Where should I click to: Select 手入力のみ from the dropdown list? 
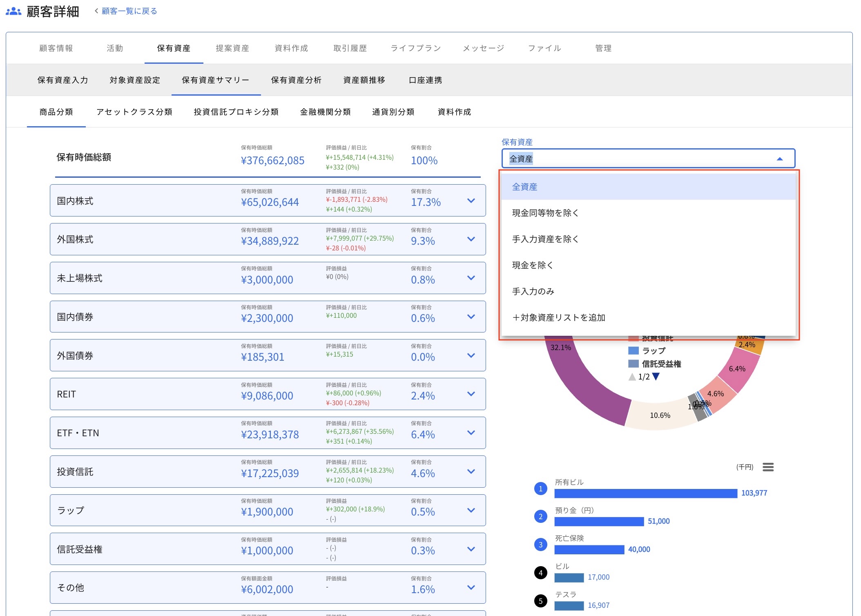click(533, 291)
